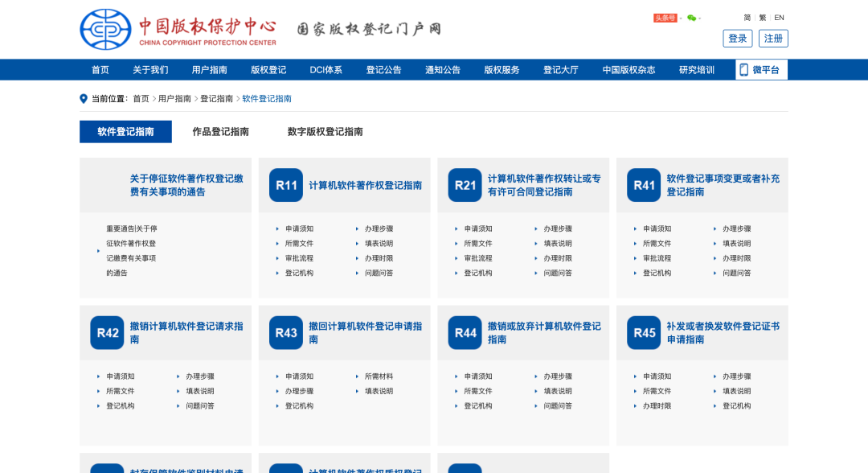Open 版权登记 in the navigation bar

pyautogui.click(x=268, y=70)
